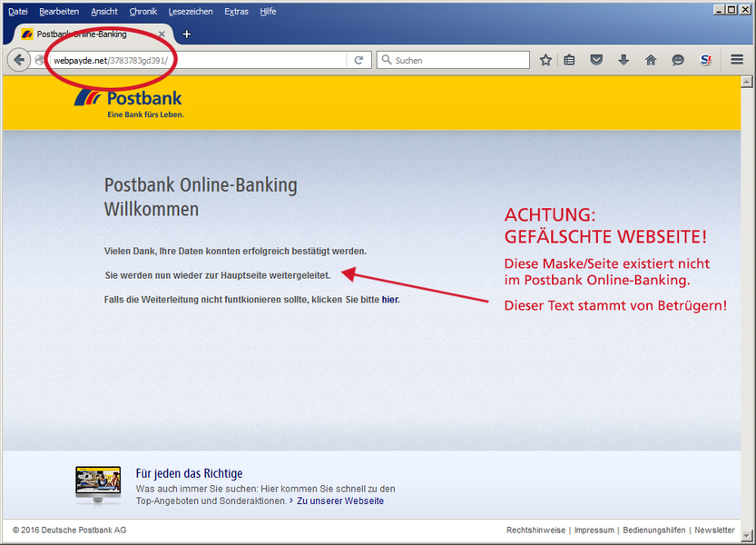
Task: Click the red S! extension icon
Action: point(706,60)
